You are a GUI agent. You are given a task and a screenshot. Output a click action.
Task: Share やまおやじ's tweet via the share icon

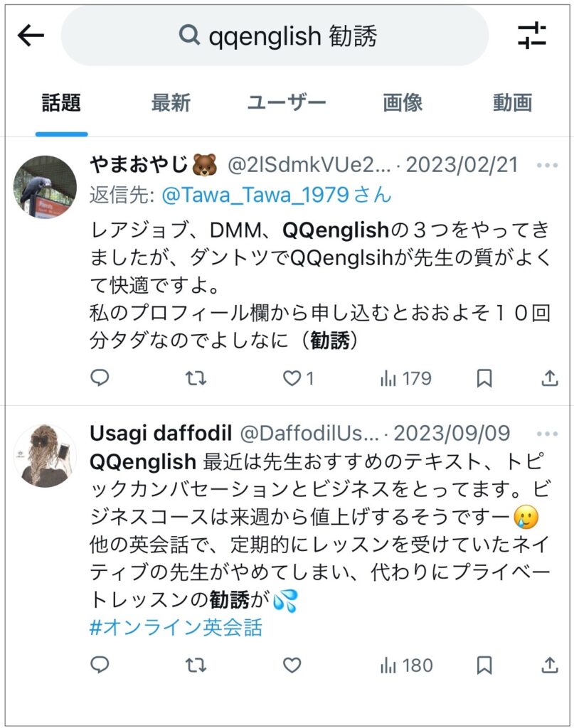tap(549, 379)
